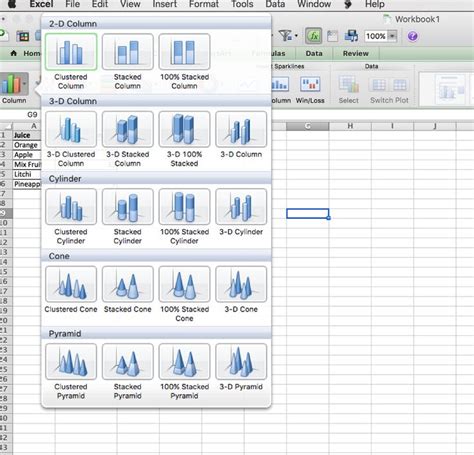
Task: Open the Insert menu
Action: (165, 4)
